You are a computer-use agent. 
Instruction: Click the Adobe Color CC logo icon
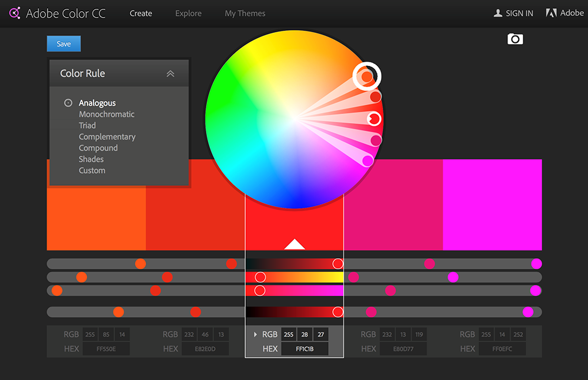pos(14,12)
